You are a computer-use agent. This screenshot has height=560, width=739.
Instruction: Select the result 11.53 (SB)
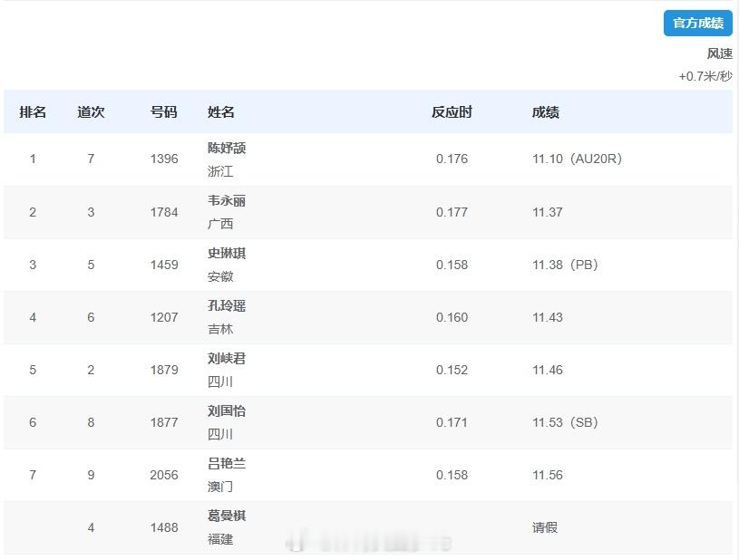click(x=565, y=422)
